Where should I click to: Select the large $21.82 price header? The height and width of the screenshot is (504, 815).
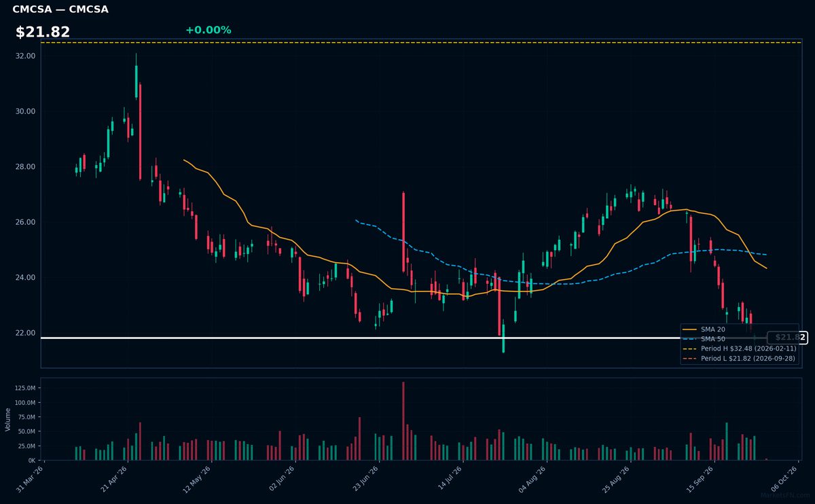click(x=43, y=32)
